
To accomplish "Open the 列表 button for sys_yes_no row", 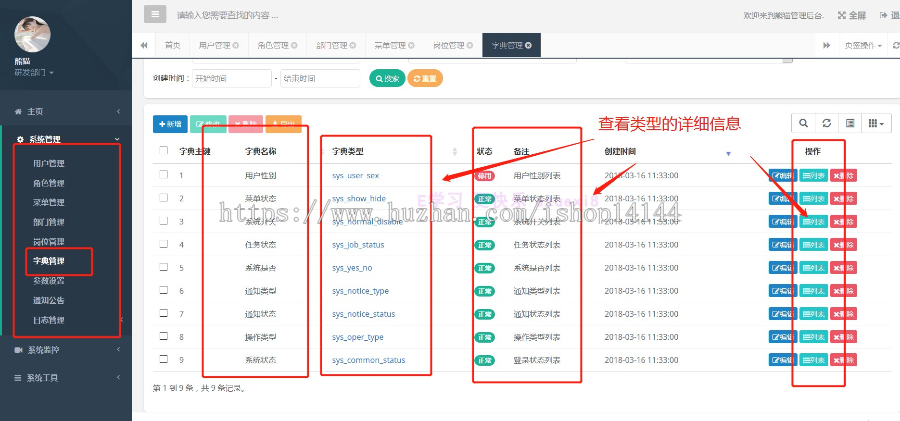I will 813,268.
